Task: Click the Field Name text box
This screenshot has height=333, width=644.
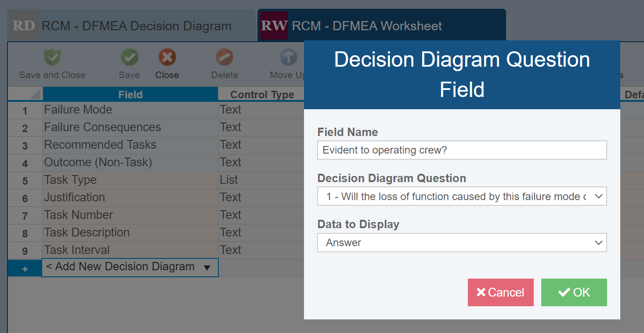Action: (x=462, y=150)
